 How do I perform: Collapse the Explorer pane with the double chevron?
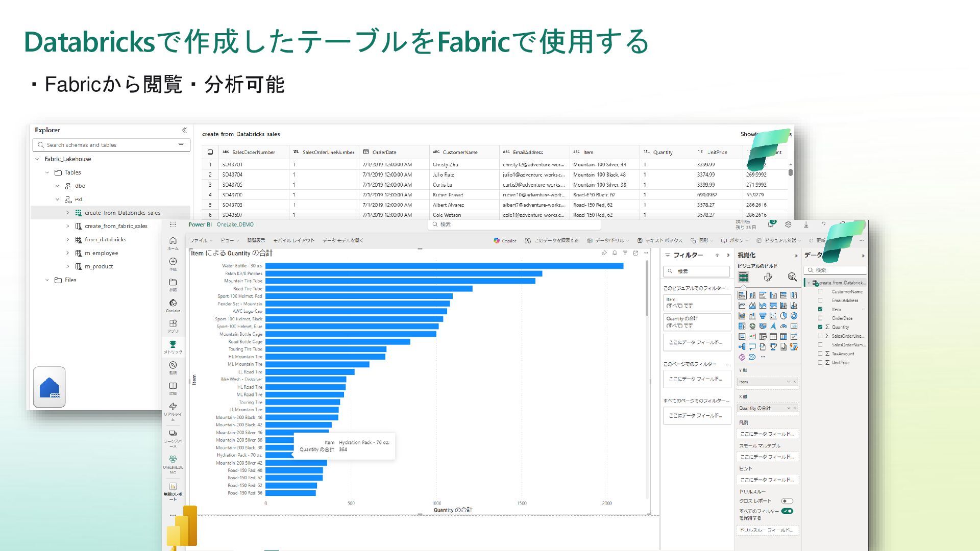[184, 130]
